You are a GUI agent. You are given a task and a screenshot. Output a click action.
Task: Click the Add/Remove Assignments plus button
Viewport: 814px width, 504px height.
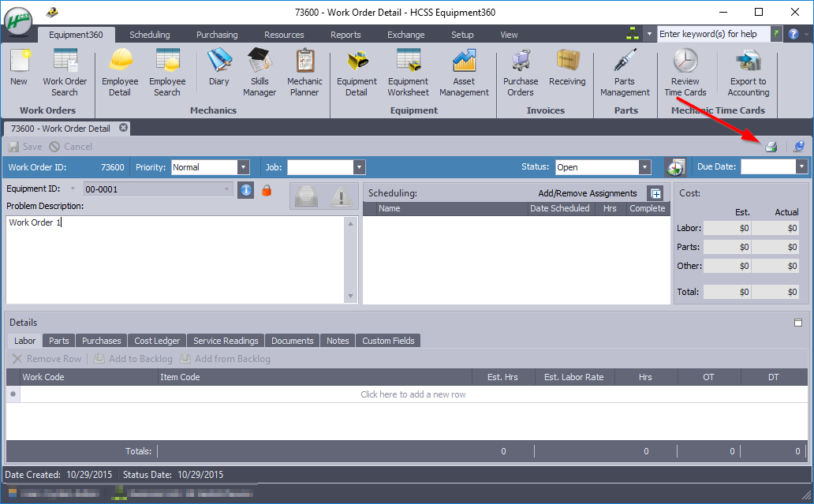pyautogui.click(x=655, y=193)
